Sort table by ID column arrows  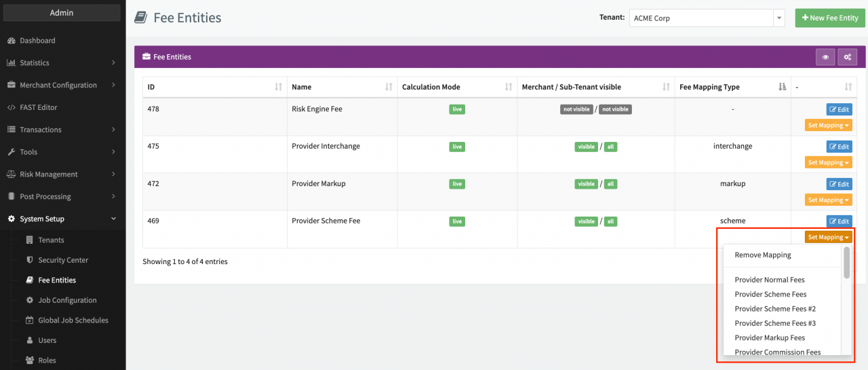click(x=278, y=87)
